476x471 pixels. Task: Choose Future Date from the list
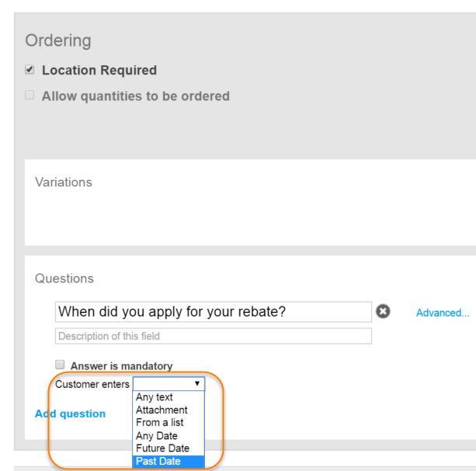point(162,448)
